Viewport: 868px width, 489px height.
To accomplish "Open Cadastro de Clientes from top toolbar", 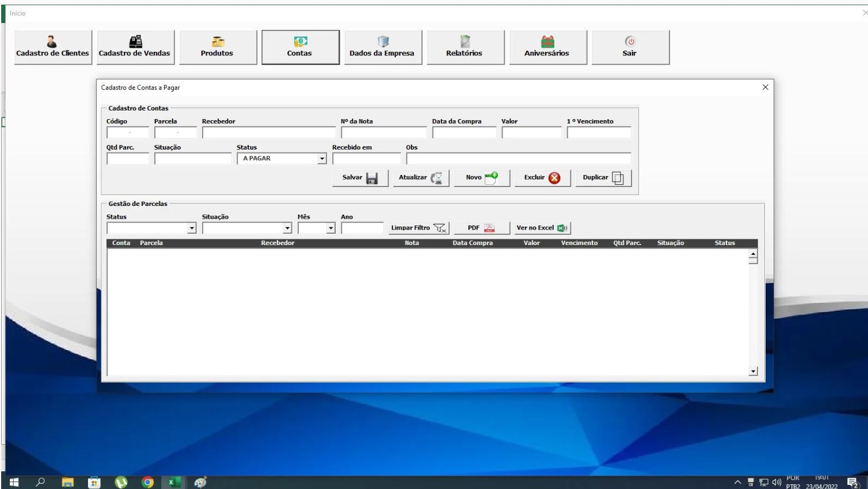I will point(52,47).
